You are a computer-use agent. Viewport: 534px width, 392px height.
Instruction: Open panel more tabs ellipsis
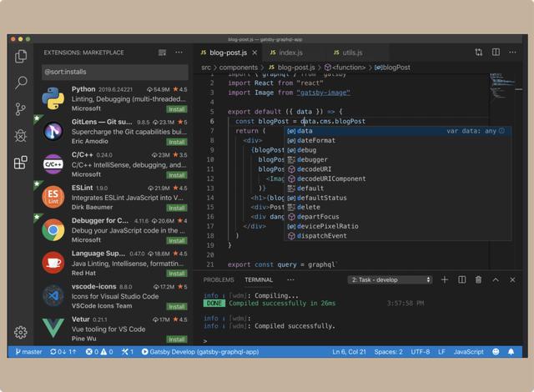tap(290, 279)
